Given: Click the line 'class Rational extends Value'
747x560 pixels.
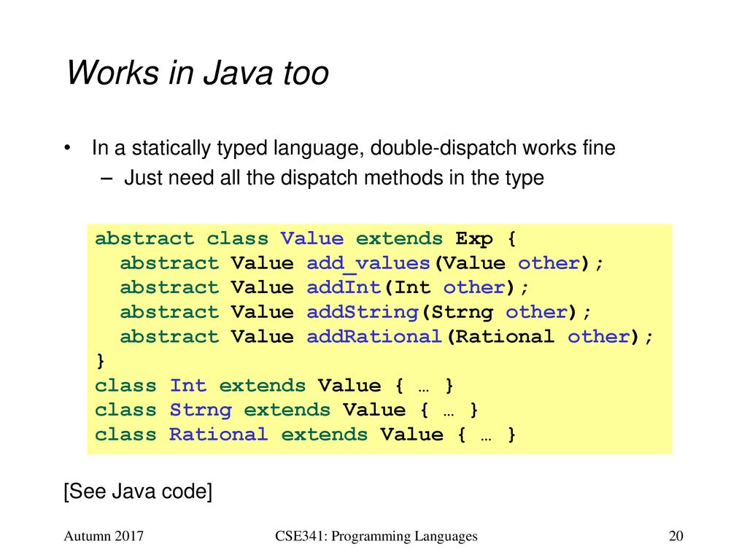Looking at the screenshot, I should point(305,435).
